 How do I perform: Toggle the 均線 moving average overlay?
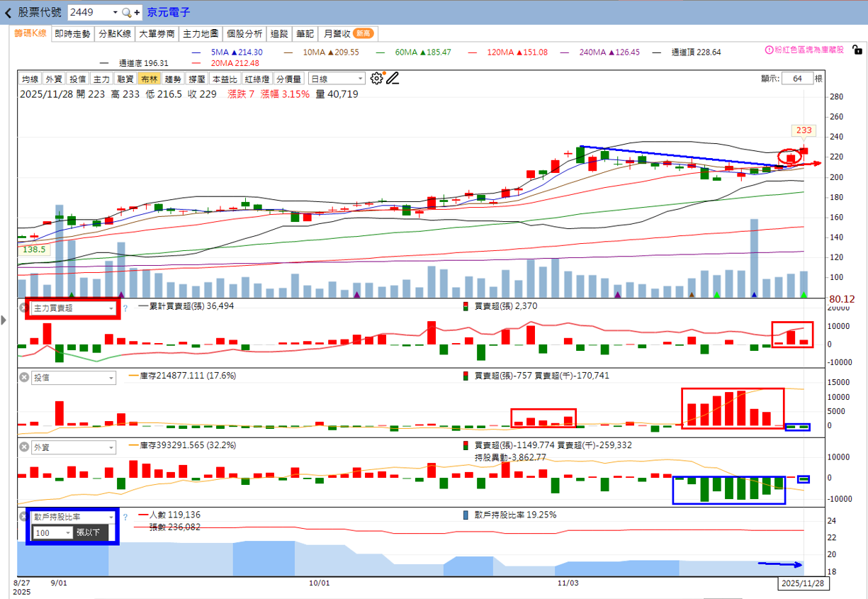pyautogui.click(x=30, y=79)
